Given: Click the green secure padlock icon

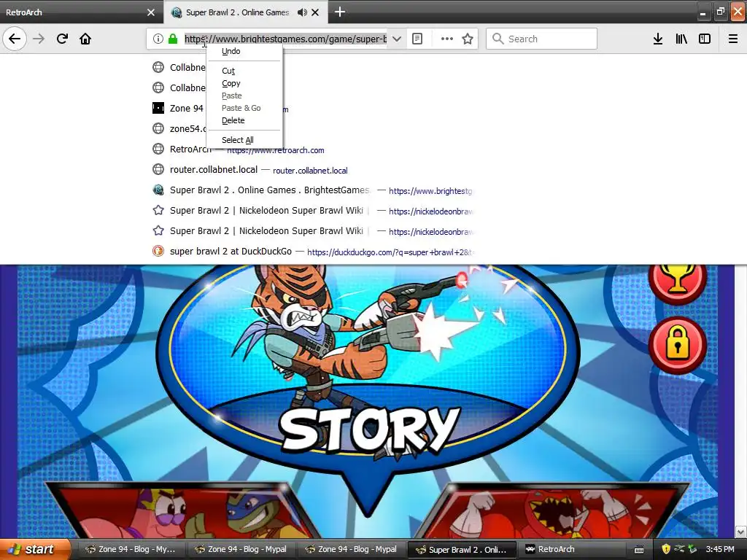Looking at the screenshot, I should [173, 39].
